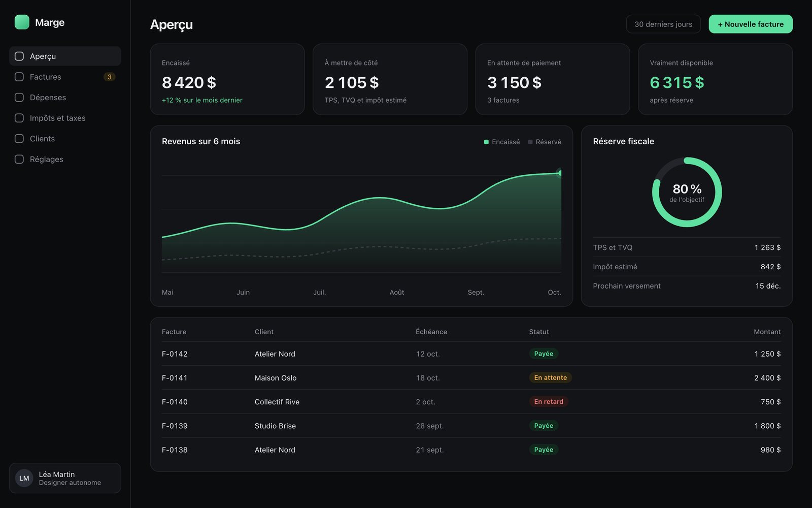Click the Payée status of F-0138
The width and height of the screenshot is (812, 508).
click(x=544, y=450)
